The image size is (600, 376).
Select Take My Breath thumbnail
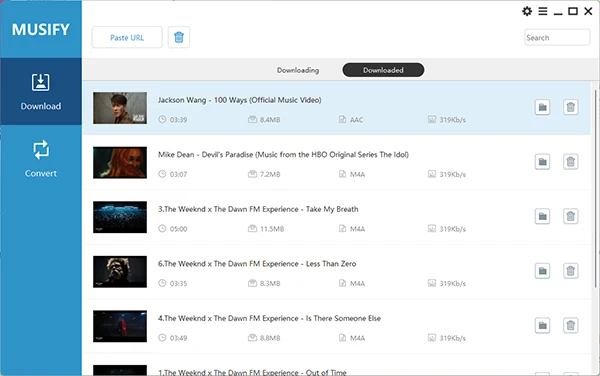(x=120, y=217)
